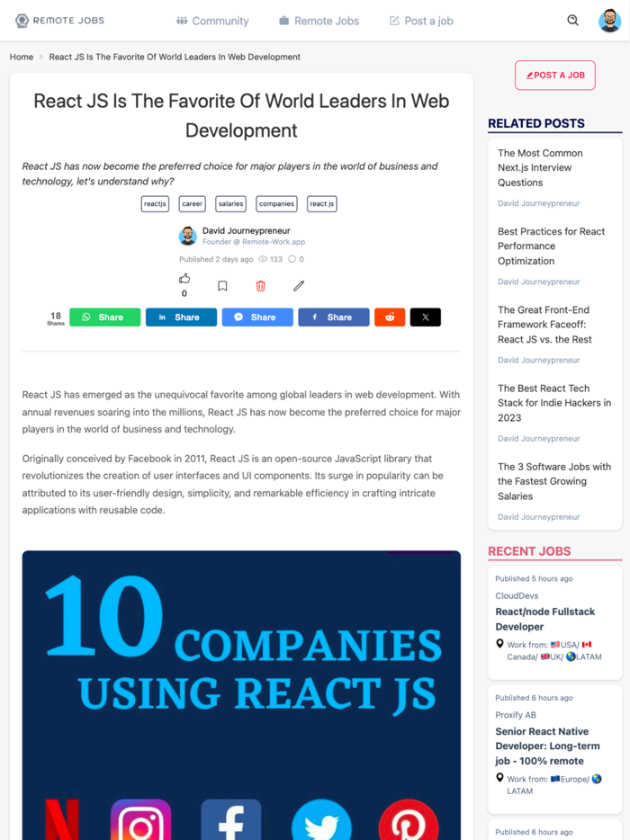Screen dimensions: 630x840
Task: Click the Remote Jobs logo icon
Action: [22, 21]
